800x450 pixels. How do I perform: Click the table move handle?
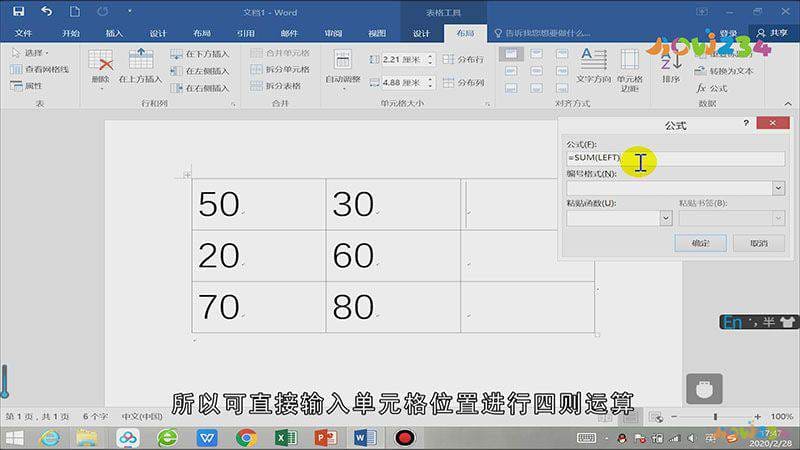click(x=187, y=174)
